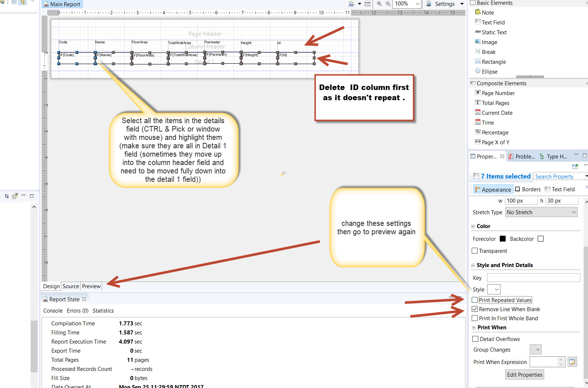Select the Current Date composite element
588x388 pixels.
[x=497, y=113]
